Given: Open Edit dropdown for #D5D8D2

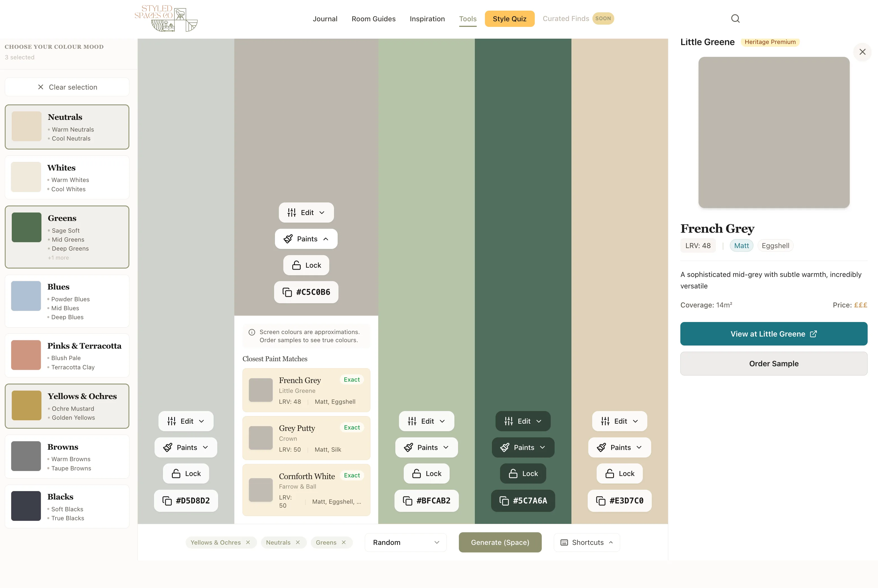Looking at the screenshot, I should tap(186, 421).
